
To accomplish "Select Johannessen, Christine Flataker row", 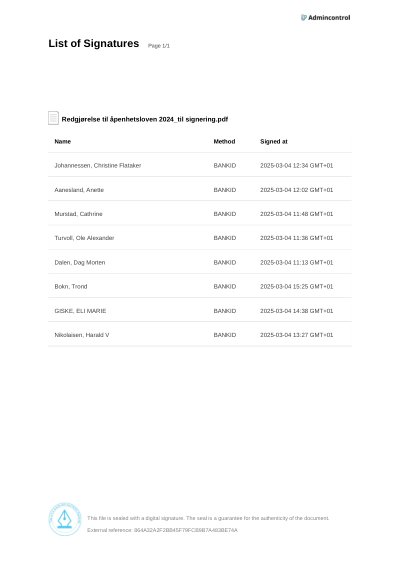I will pyautogui.click(x=200, y=165).
